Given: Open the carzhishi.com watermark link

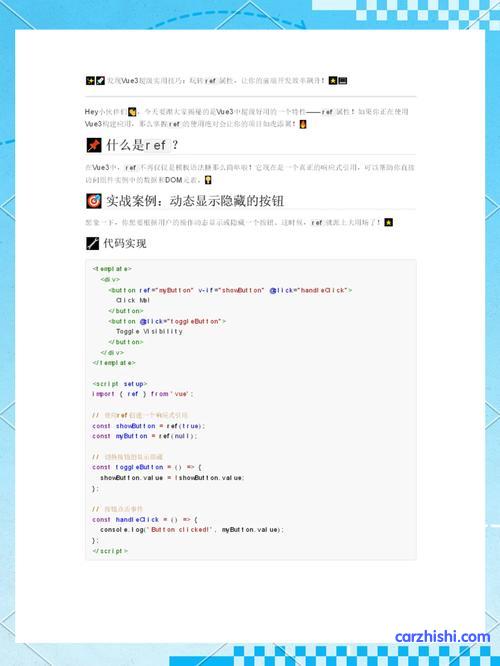Looking at the screenshot, I should 442,637.
